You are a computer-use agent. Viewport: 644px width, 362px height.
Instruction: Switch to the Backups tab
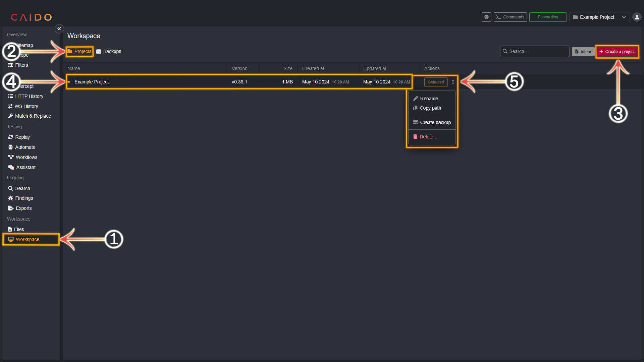[x=109, y=51]
